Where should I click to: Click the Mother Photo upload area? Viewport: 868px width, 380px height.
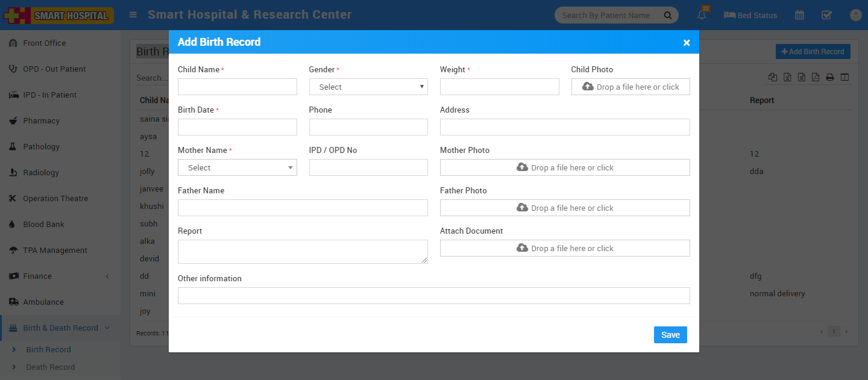564,167
